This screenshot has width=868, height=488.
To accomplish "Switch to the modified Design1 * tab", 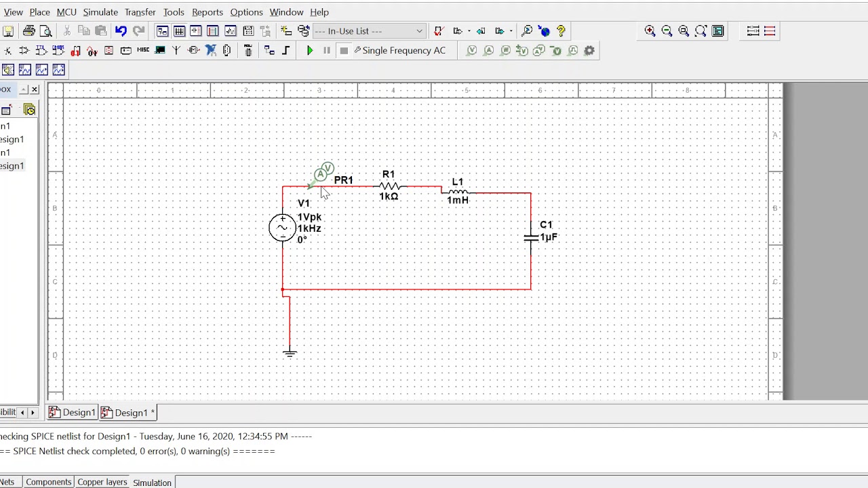I will [129, 412].
